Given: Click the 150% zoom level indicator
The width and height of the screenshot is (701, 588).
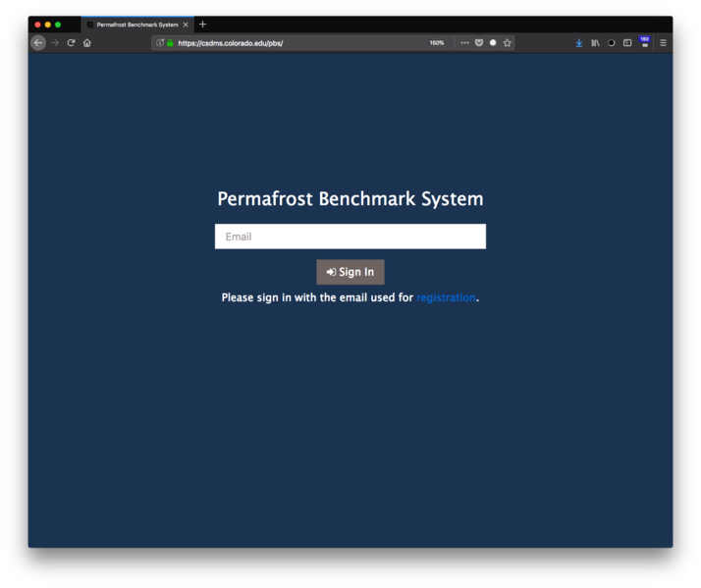Looking at the screenshot, I should coord(436,43).
